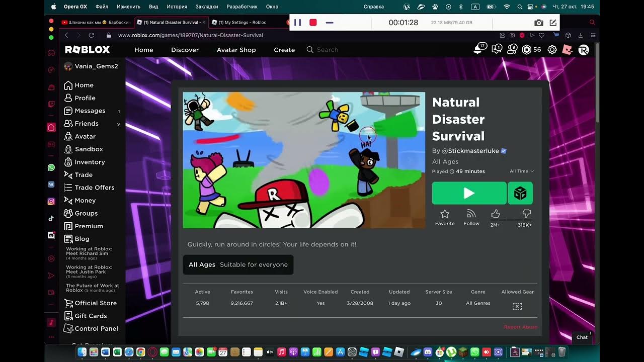Viewport: 644px width, 362px height.
Task: Follow the game with Follow icon
Action: (x=471, y=218)
